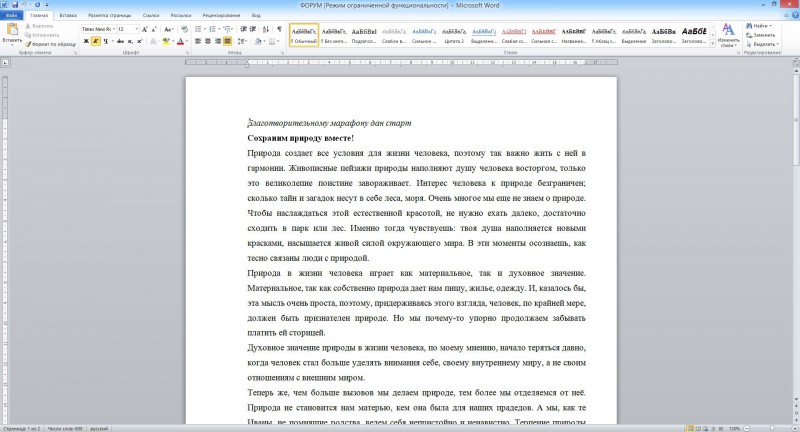800x432 pixels.
Task: Click the Redo icon in Quick Access Toolbar
Action: (x=37, y=5)
